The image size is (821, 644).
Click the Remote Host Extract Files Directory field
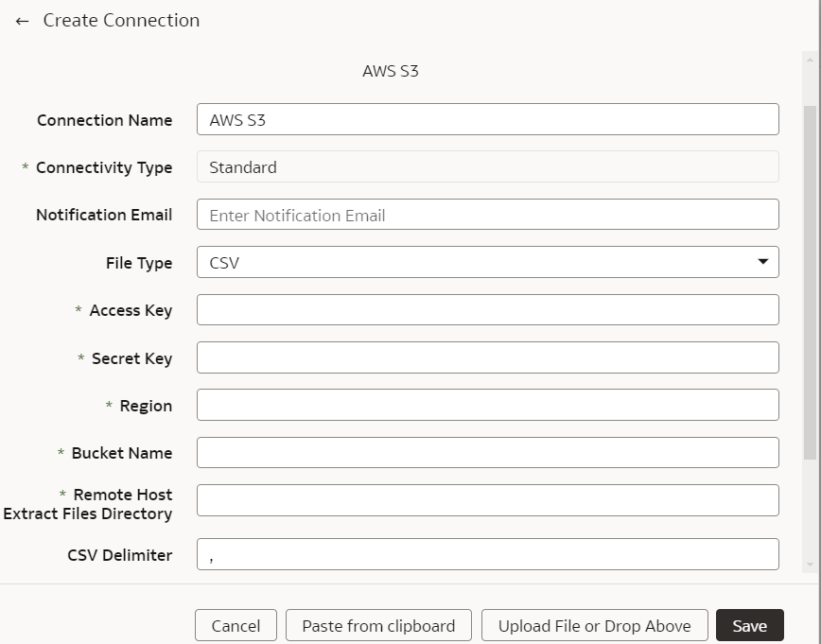(x=487, y=500)
